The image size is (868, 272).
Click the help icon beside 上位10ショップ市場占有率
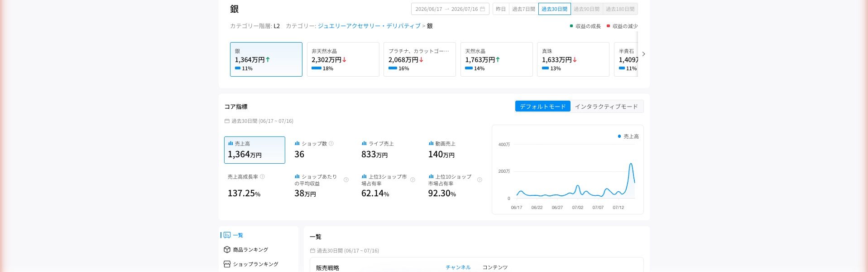pyautogui.click(x=480, y=180)
